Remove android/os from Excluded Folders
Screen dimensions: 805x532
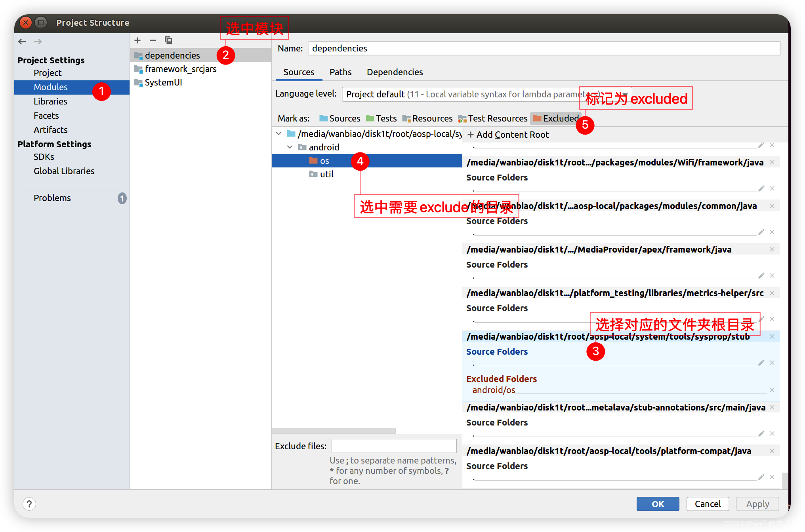pos(772,390)
